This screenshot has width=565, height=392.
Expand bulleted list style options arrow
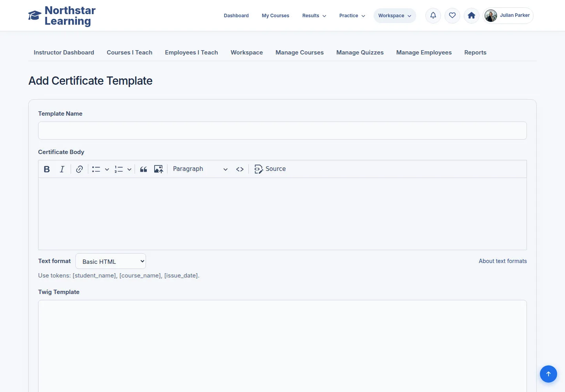(x=107, y=169)
